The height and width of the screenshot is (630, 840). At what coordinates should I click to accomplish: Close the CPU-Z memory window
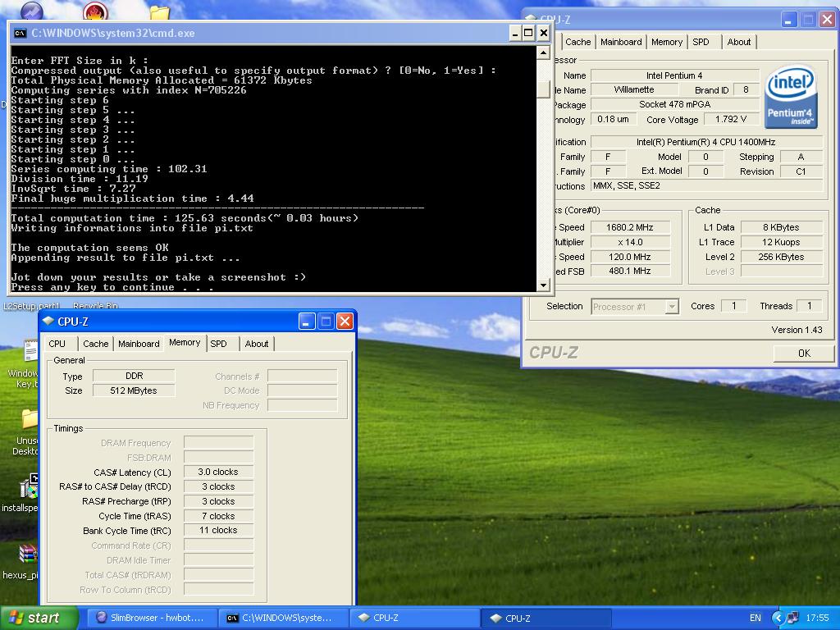click(x=345, y=322)
